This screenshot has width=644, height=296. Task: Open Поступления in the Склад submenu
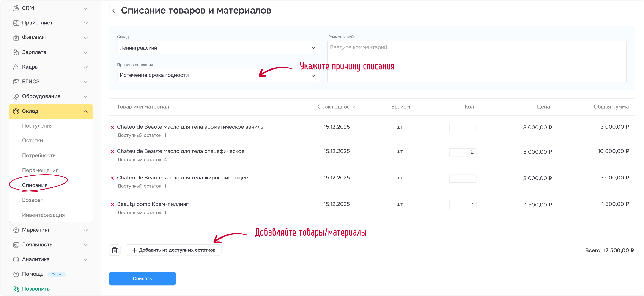click(37, 126)
